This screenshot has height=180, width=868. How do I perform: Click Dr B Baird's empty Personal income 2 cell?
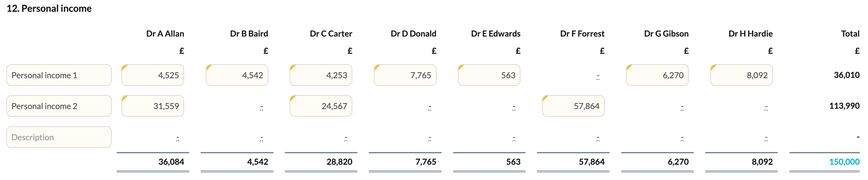point(237,106)
